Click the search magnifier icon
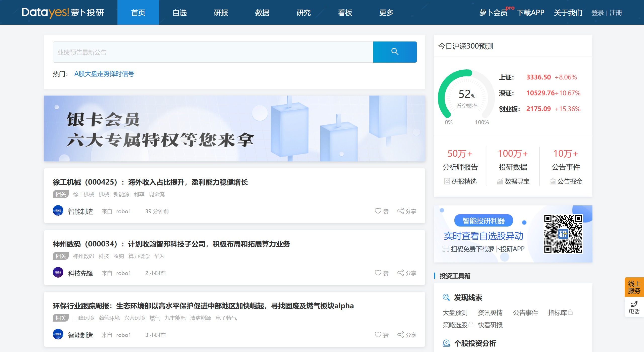 click(395, 52)
